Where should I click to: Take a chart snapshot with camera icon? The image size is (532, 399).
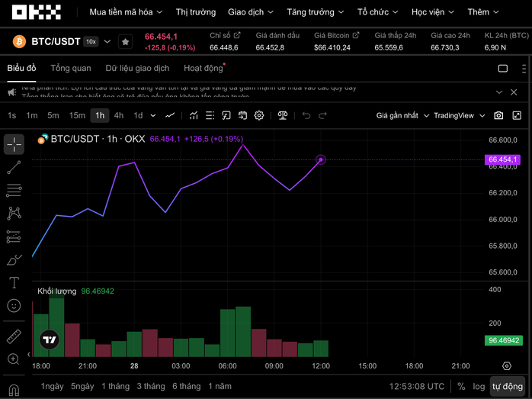498,115
